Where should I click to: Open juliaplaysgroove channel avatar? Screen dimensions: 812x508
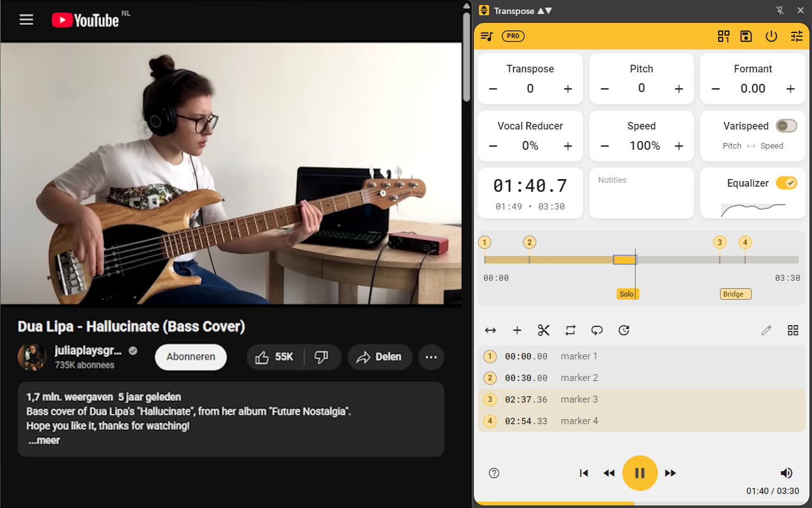[32, 357]
